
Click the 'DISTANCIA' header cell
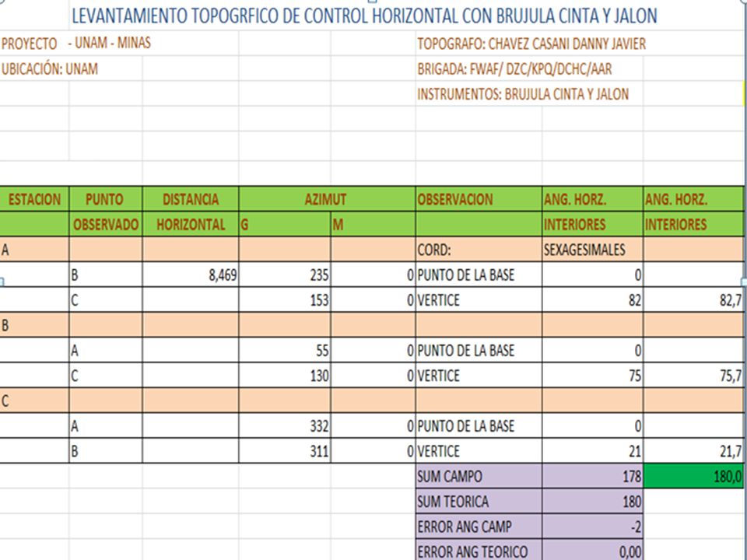[x=191, y=199]
